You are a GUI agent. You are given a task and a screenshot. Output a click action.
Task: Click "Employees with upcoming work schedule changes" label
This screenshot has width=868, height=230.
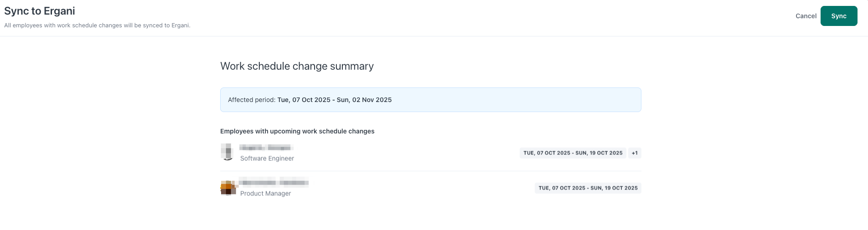(x=297, y=131)
